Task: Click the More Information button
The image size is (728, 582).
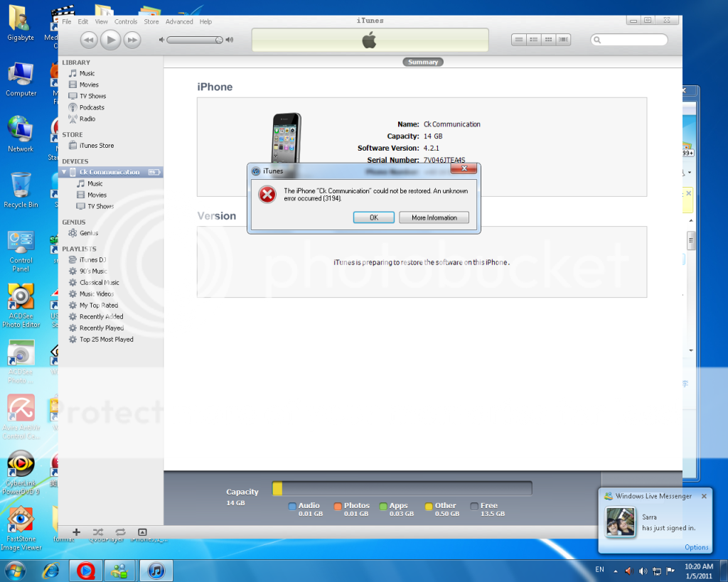Action: [434, 217]
